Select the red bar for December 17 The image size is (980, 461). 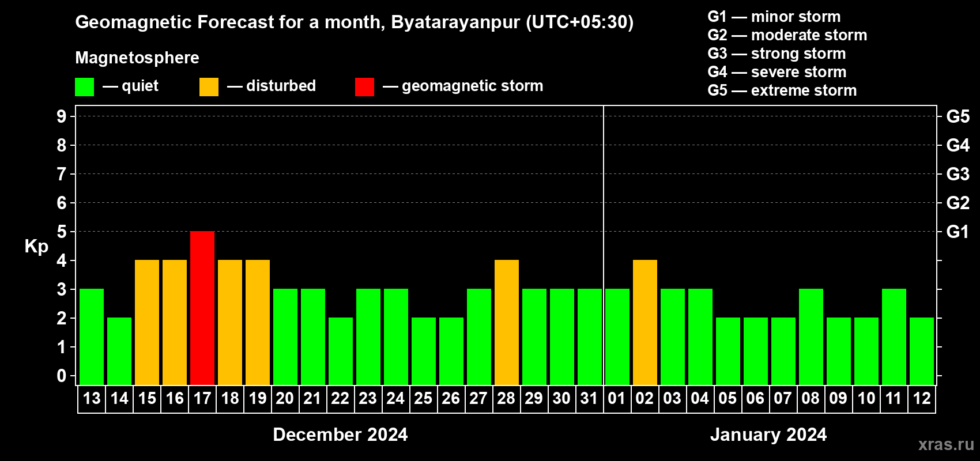(x=202, y=308)
